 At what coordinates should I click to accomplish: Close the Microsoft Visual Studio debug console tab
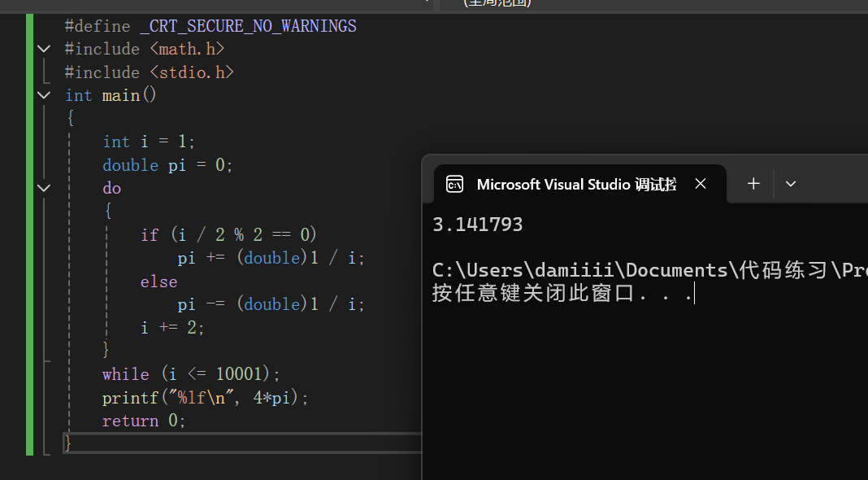[701, 184]
